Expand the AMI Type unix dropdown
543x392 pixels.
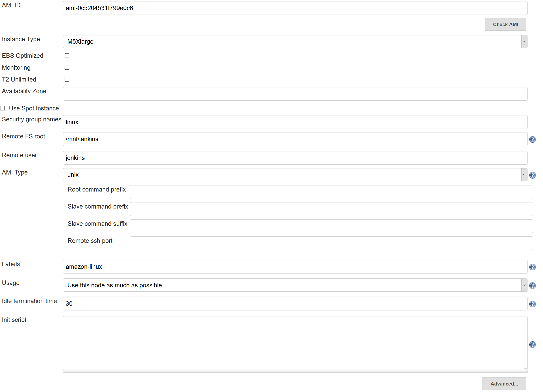tap(524, 174)
